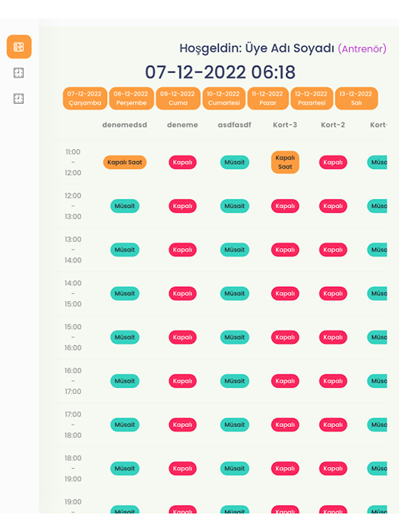Viewport: 399px width, 532px height.
Task: Open the orange dashboard icon in sidebar
Action: 19,47
